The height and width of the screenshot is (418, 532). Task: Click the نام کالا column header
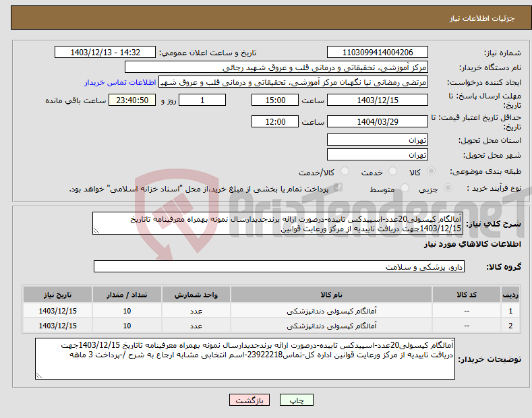coord(331,295)
